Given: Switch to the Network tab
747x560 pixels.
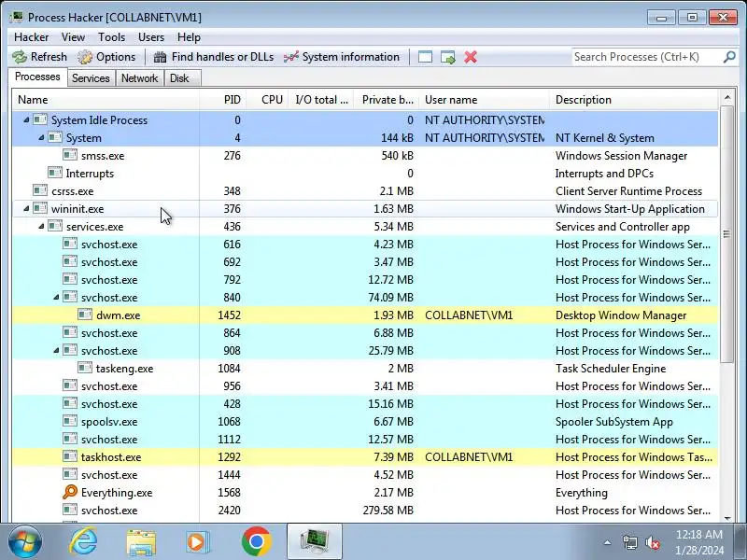Looking at the screenshot, I should (139, 78).
